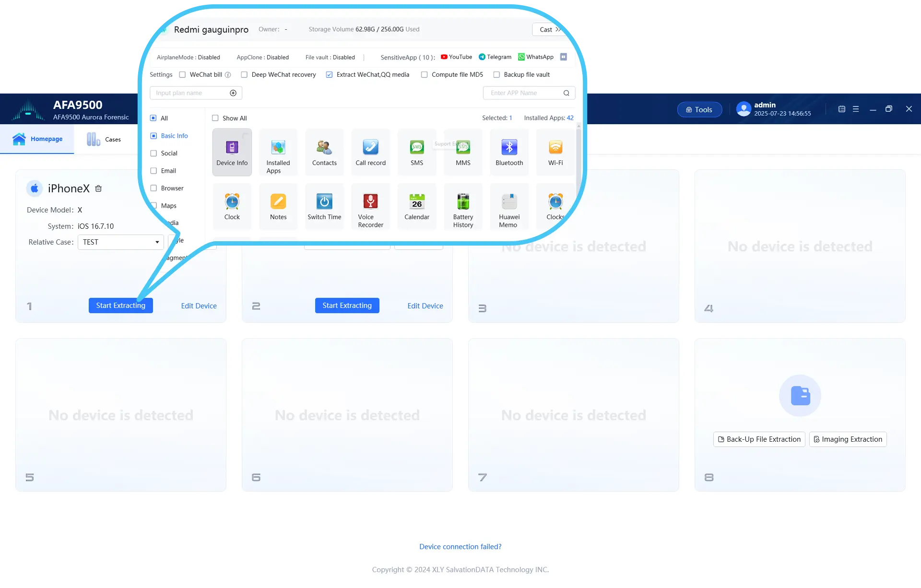
Task: Tick the Social category checkbox
Action: (x=153, y=153)
